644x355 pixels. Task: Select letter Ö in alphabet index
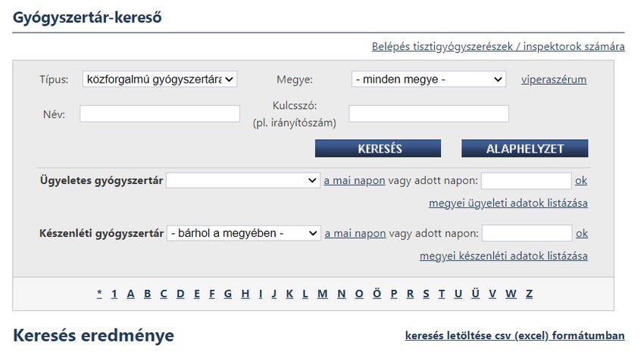click(377, 294)
